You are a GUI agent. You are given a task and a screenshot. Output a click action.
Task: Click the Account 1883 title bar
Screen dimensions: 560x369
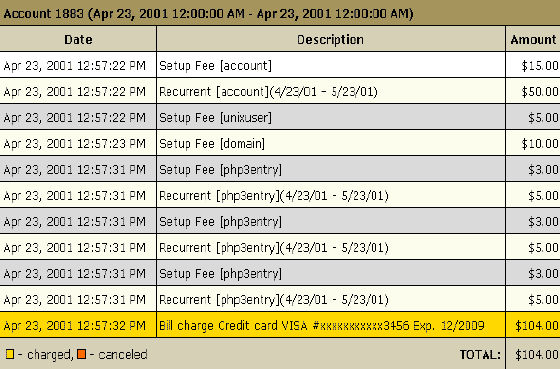point(280,13)
